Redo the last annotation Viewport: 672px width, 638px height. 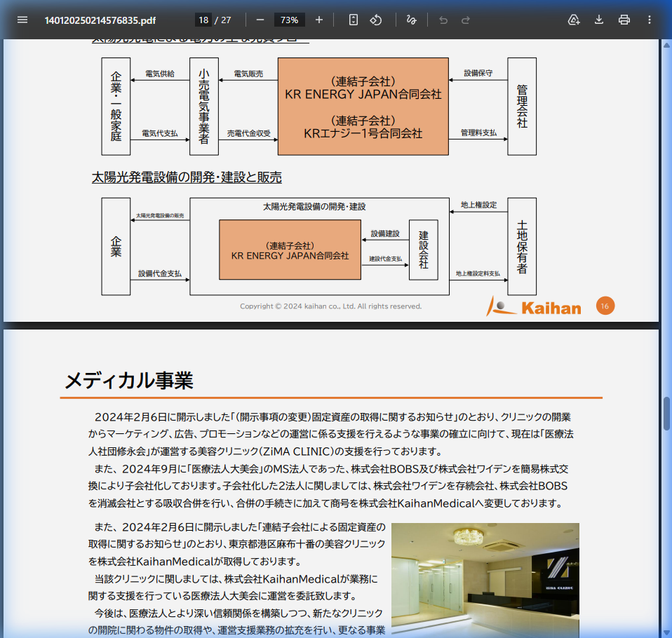click(x=465, y=20)
